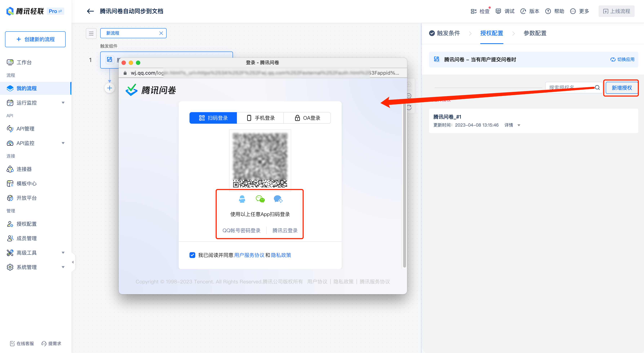Go to 触发条件 step
This screenshot has height=353, width=644.
click(444, 33)
